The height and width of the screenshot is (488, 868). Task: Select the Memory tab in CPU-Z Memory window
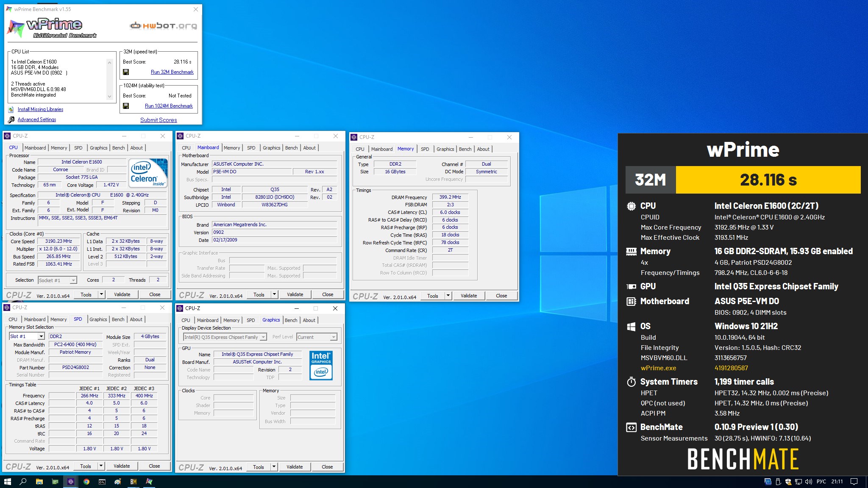[406, 149]
